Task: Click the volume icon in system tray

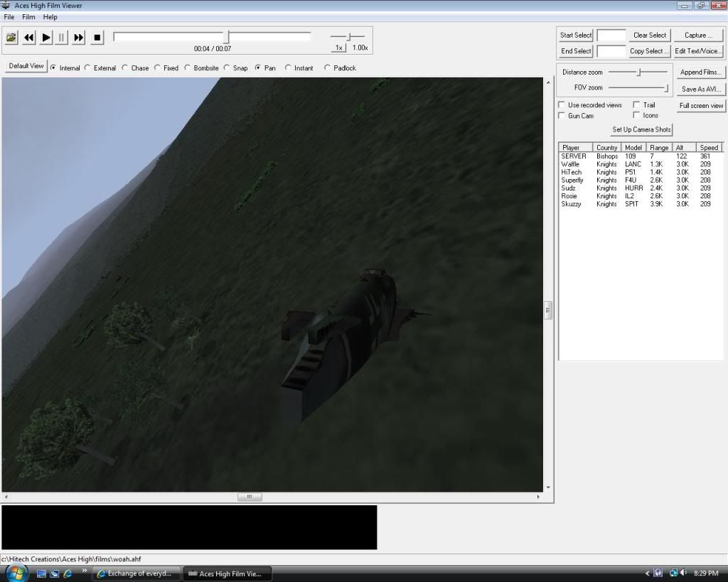Action: (683, 573)
